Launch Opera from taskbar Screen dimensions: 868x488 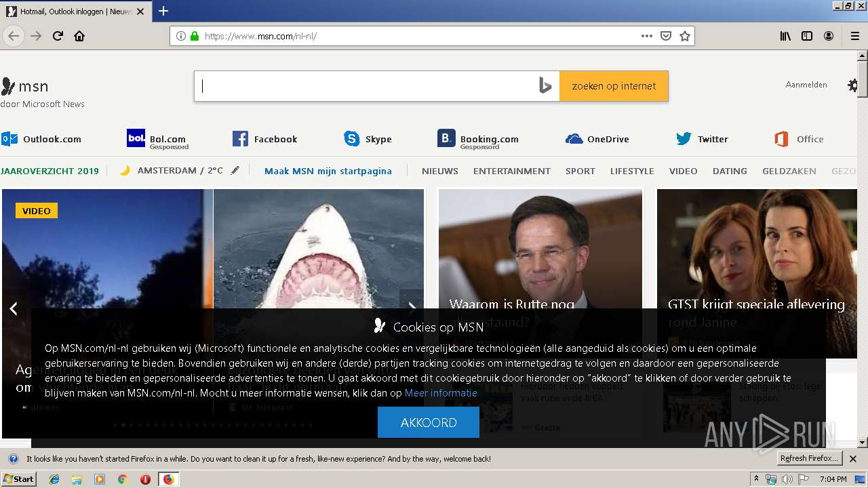click(x=145, y=479)
